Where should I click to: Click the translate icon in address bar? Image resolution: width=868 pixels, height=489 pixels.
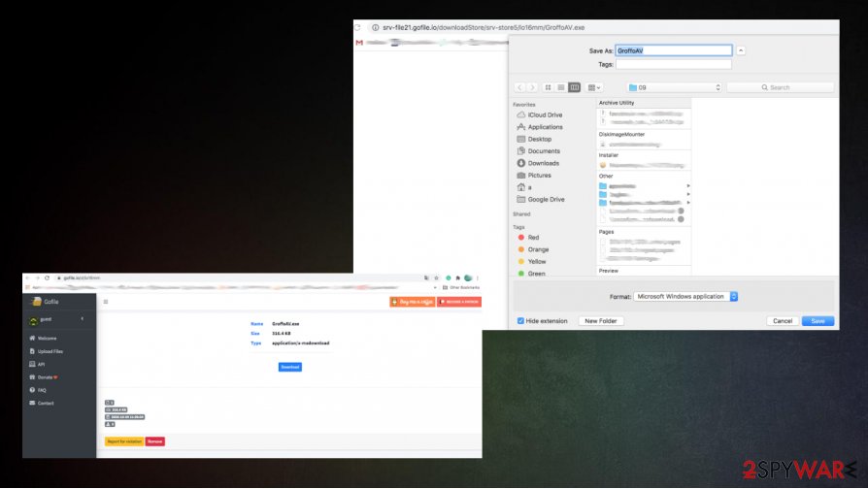coord(426,277)
